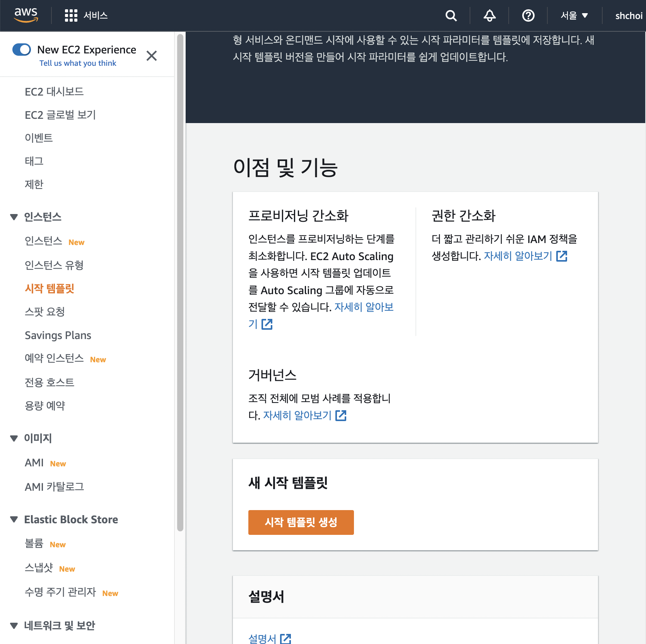Click 자세히 알아보기 link under 프로비저닝 간소화
Viewport: 646px width, 644px height.
364,307
